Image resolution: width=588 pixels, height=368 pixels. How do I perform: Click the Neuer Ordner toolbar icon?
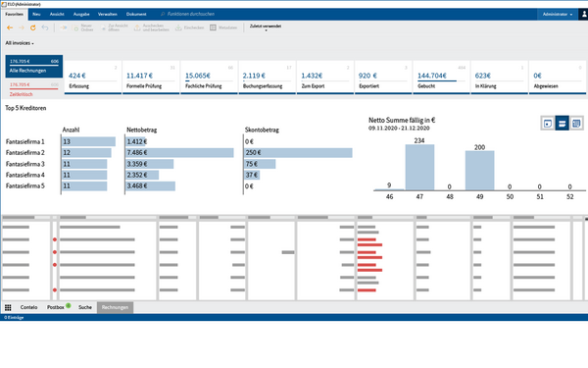[75, 27]
